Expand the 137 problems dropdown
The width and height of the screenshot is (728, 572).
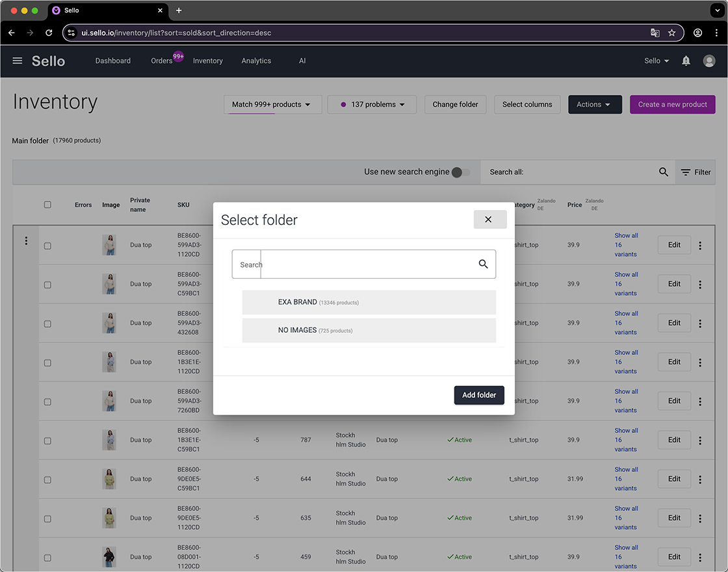372,104
